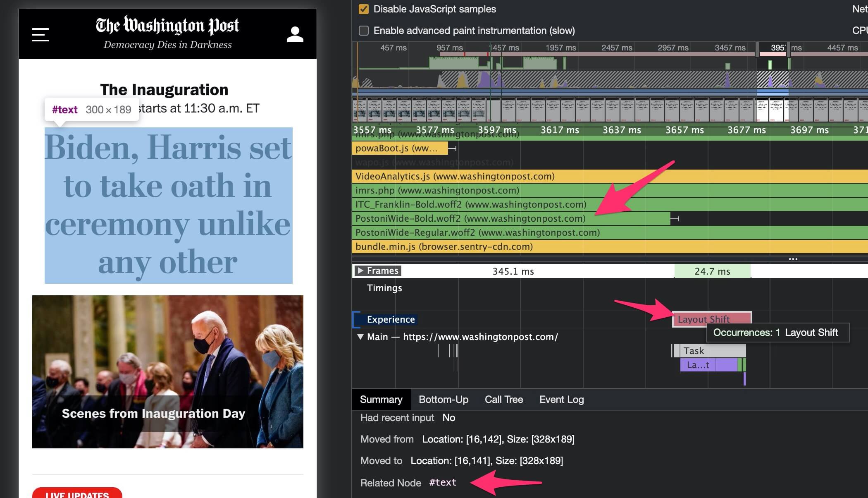Click the red LIVE UPDATES button
The width and height of the screenshot is (868, 498).
coord(77,494)
